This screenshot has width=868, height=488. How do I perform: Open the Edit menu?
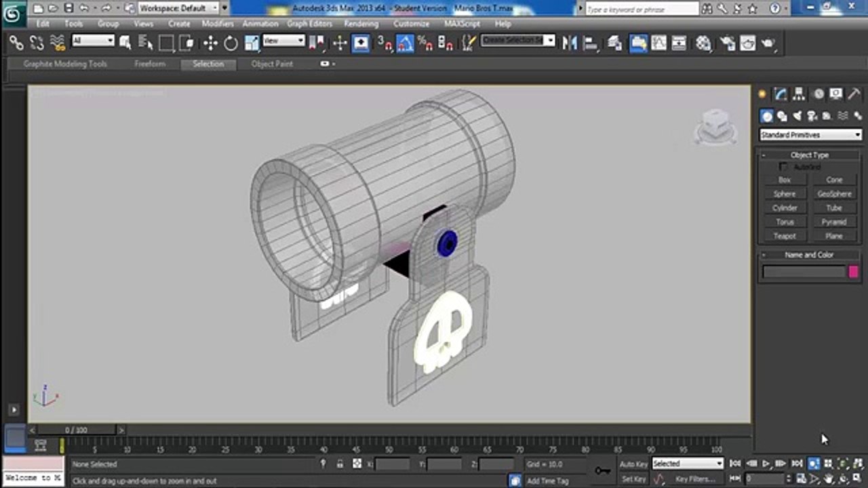pos(43,24)
